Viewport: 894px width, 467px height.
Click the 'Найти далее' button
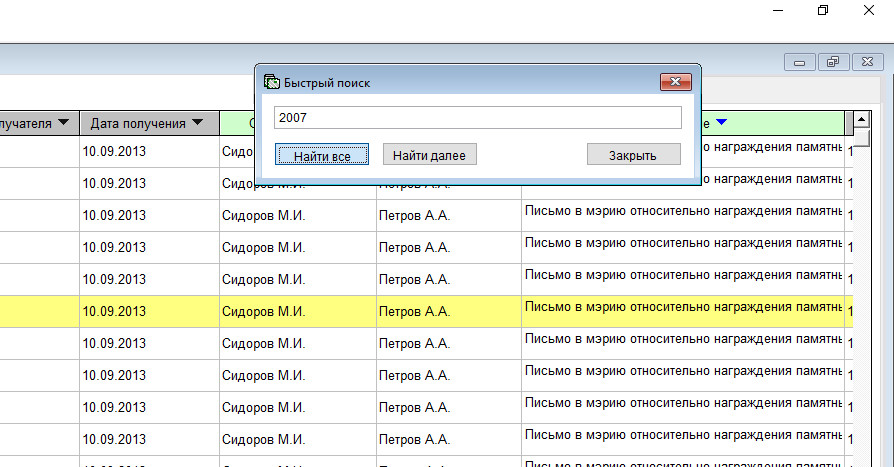[x=429, y=155]
